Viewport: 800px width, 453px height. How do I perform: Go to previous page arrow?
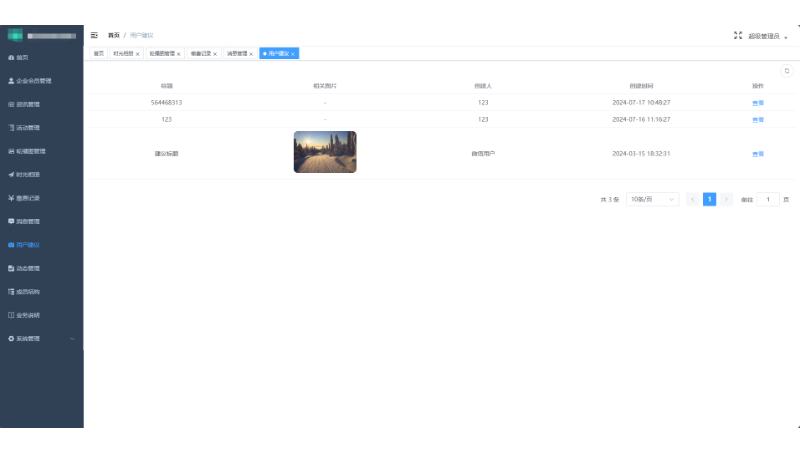click(692, 199)
